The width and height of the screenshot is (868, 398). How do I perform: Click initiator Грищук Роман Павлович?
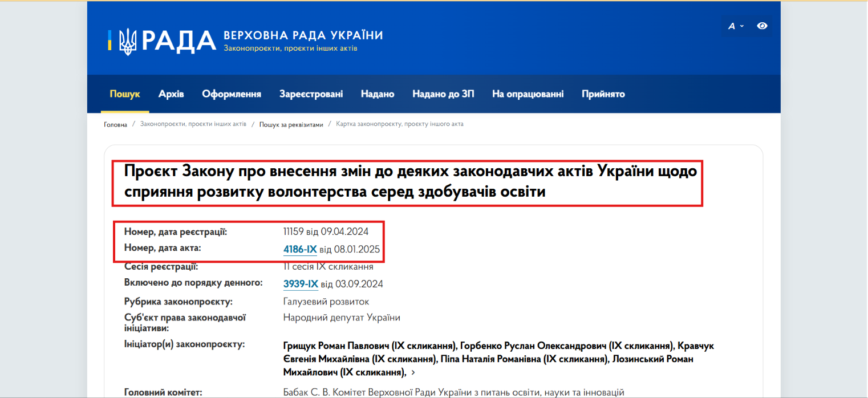click(371, 346)
